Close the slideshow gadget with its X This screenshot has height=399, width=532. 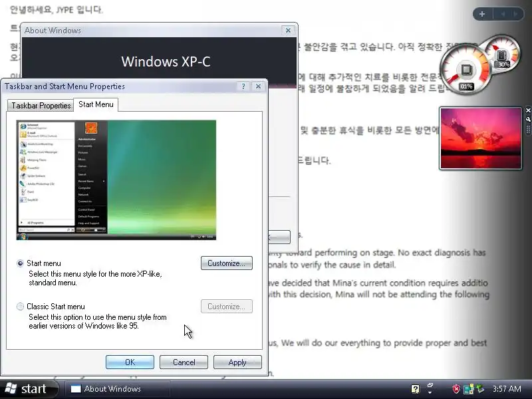point(528,110)
